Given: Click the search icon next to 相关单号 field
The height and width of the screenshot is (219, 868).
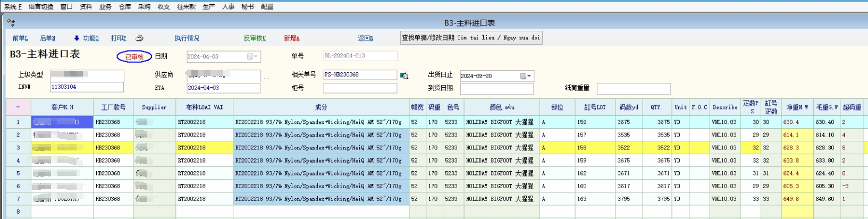Looking at the screenshot, I should tap(404, 76).
